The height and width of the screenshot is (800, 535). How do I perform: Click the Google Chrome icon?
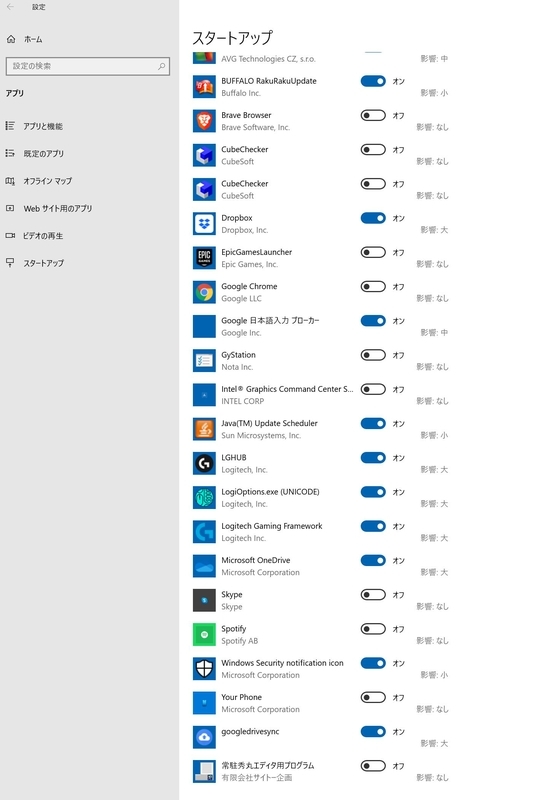coord(204,292)
